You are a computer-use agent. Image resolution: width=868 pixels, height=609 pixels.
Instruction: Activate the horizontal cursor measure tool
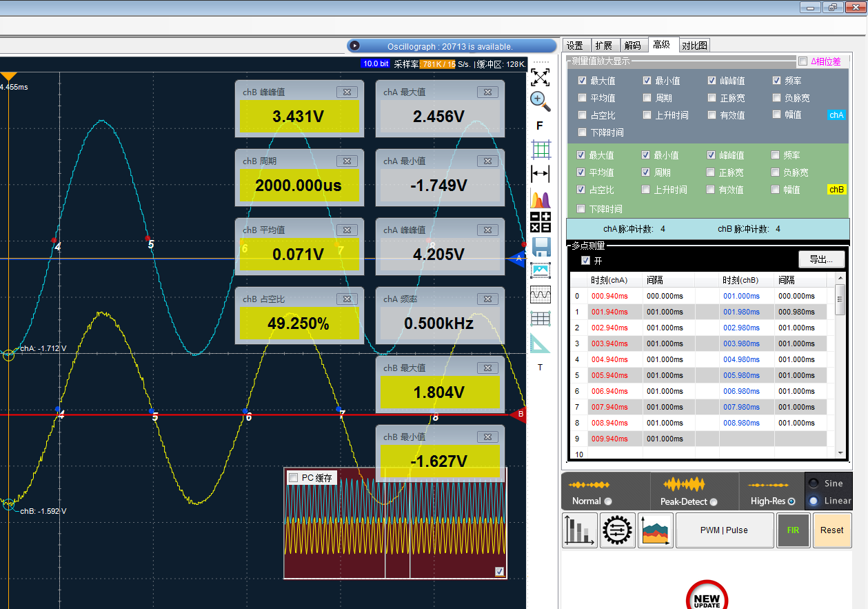click(541, 174)
